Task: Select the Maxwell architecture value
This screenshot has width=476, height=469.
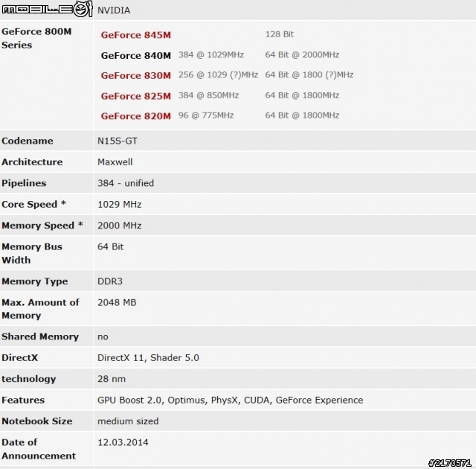Action: [115, 162]
